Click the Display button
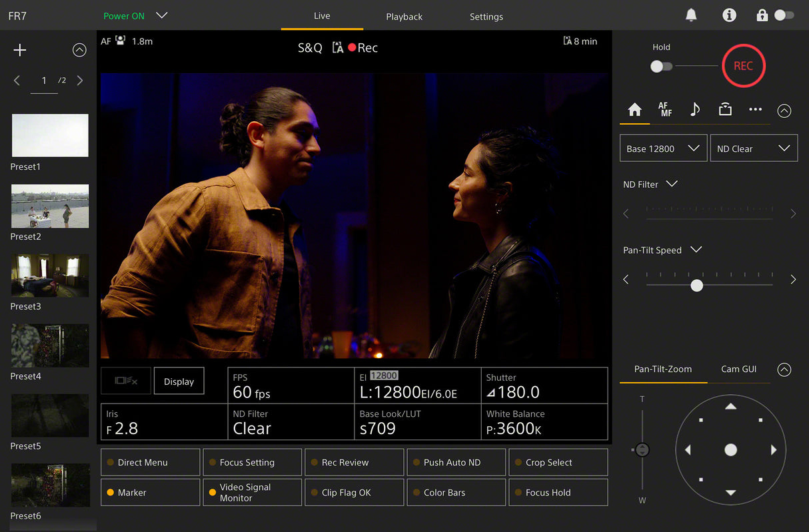Screen dimensions: 809x532 pos(179,382)
